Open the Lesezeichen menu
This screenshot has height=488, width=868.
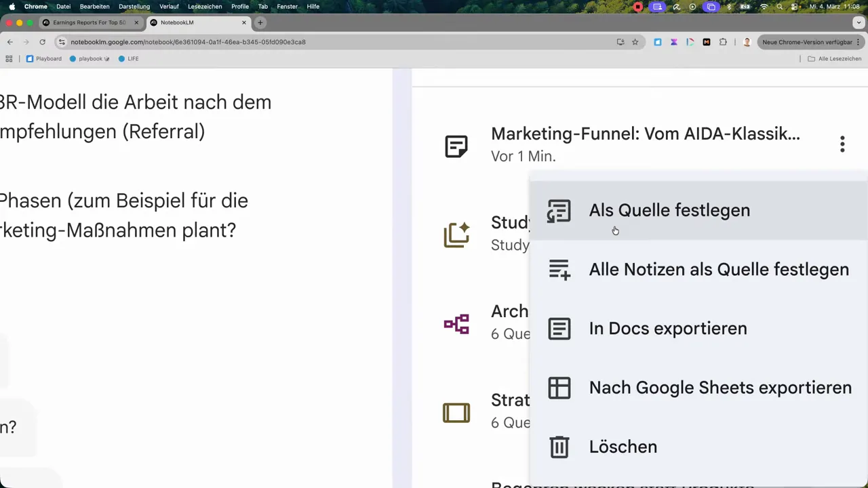point(205,6)
